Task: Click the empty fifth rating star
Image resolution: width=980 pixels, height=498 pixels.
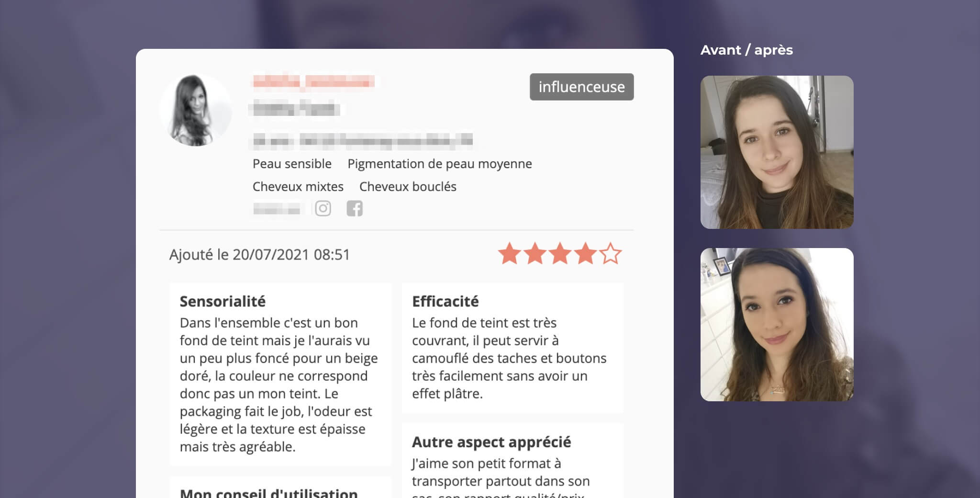Action: tap(611, 253)
